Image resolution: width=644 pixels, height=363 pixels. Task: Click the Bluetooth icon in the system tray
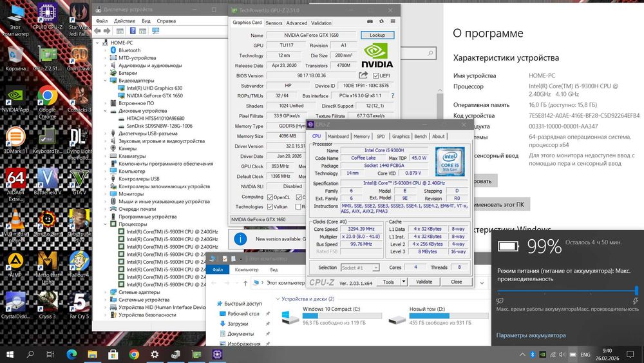(x=533, y=354)
